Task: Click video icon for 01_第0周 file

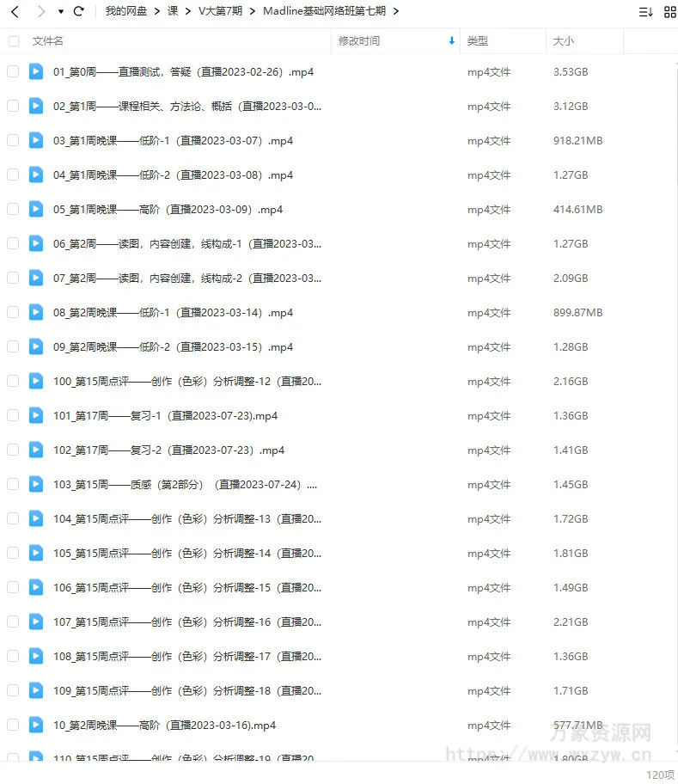Action: click(x=36, y=71)
